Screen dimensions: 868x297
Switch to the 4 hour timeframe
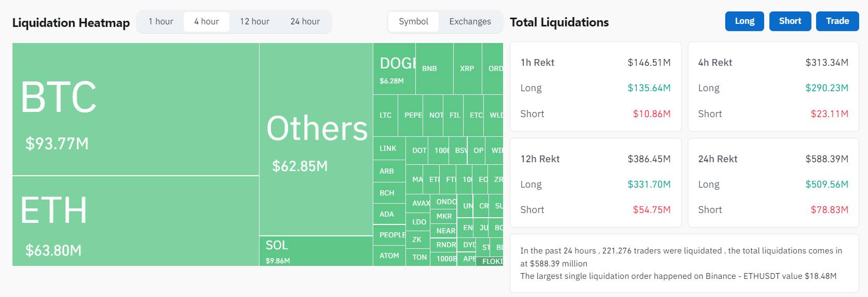click(207, 22)
